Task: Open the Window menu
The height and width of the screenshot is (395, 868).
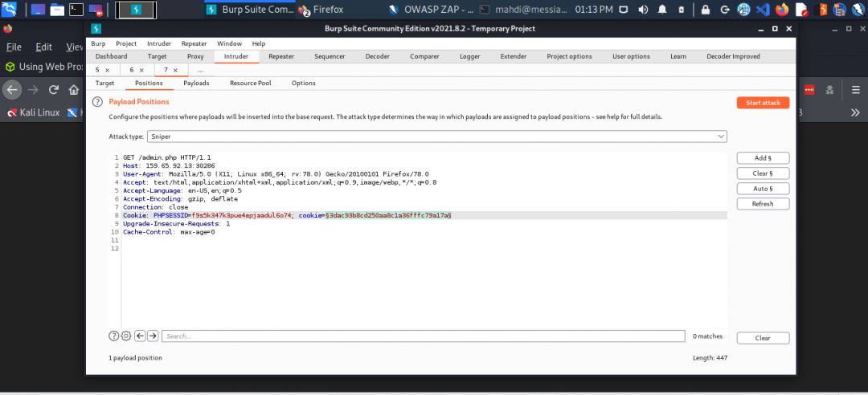Action: click(x=229, y=43)
